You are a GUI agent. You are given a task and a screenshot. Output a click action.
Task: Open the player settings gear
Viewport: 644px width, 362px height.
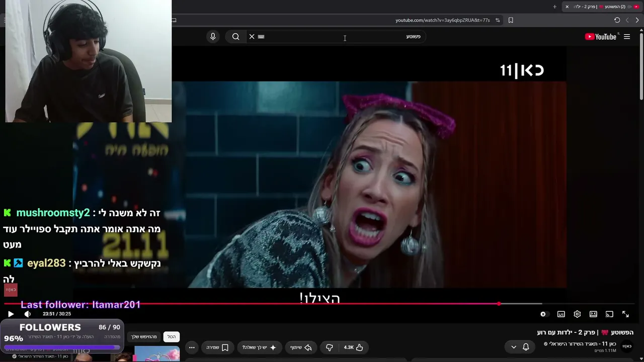[x=577, y=314]
